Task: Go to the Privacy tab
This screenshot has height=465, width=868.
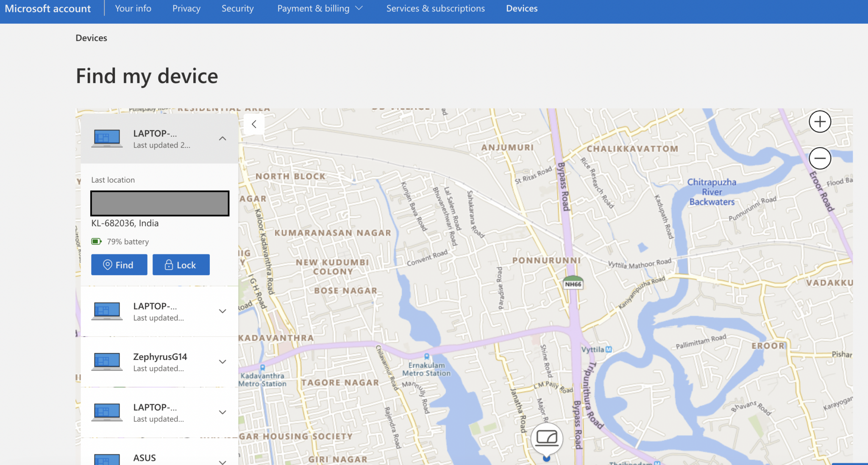Action: 186,8
